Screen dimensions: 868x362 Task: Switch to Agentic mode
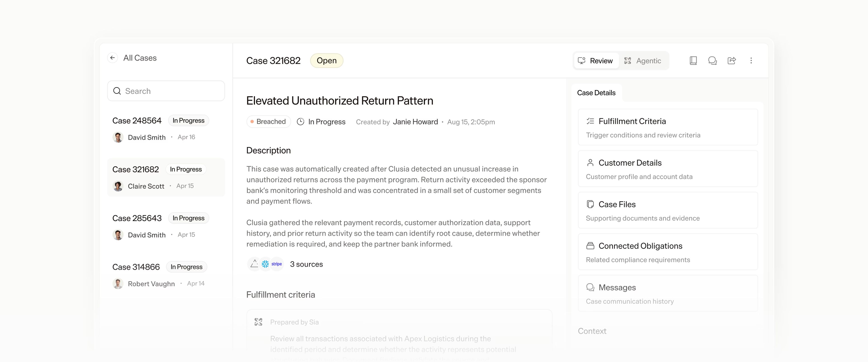643,61
